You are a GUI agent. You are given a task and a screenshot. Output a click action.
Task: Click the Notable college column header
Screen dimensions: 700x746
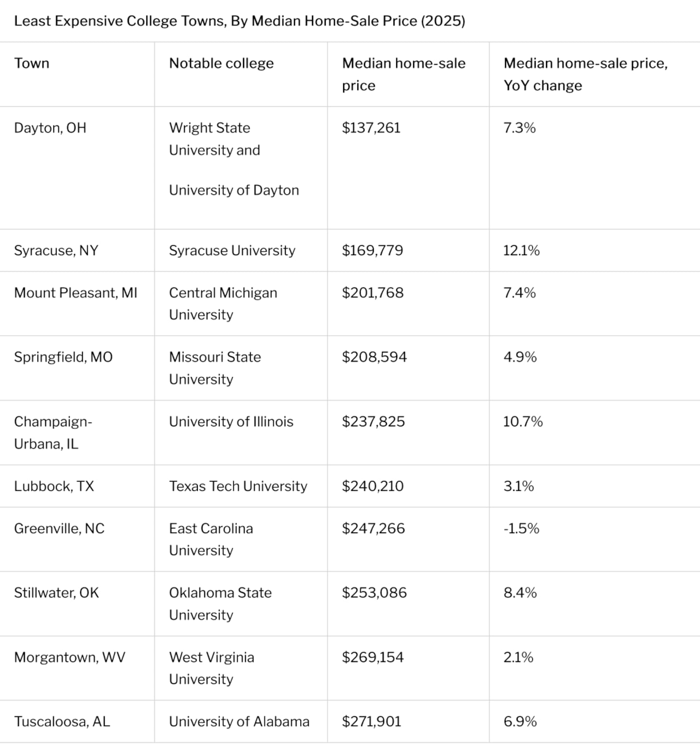221,63
